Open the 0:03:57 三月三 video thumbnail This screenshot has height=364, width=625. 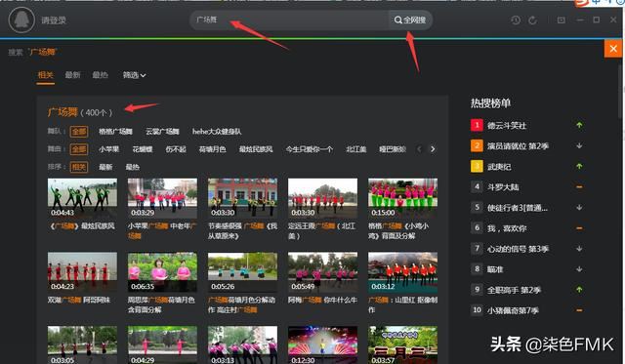(x=403, y=344)
